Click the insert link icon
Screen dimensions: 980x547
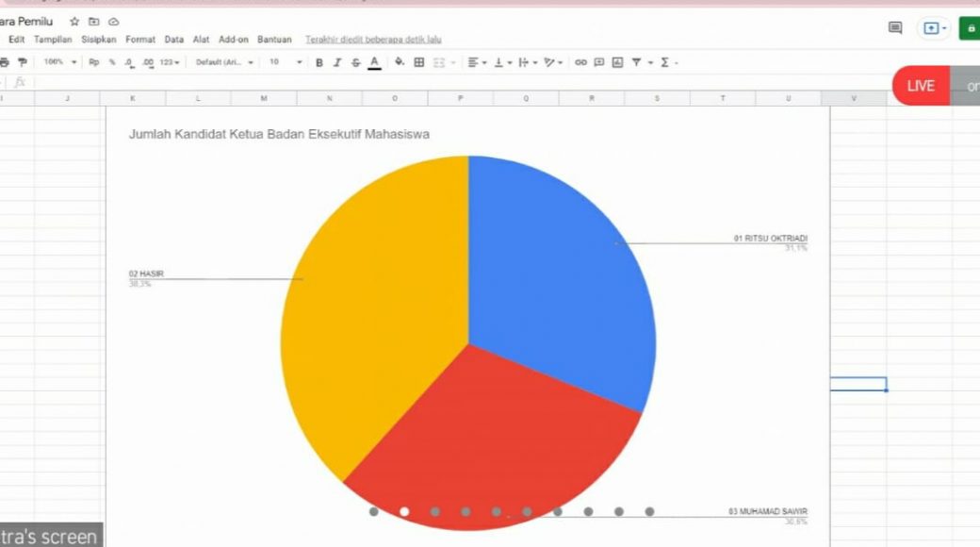point(580,62)
